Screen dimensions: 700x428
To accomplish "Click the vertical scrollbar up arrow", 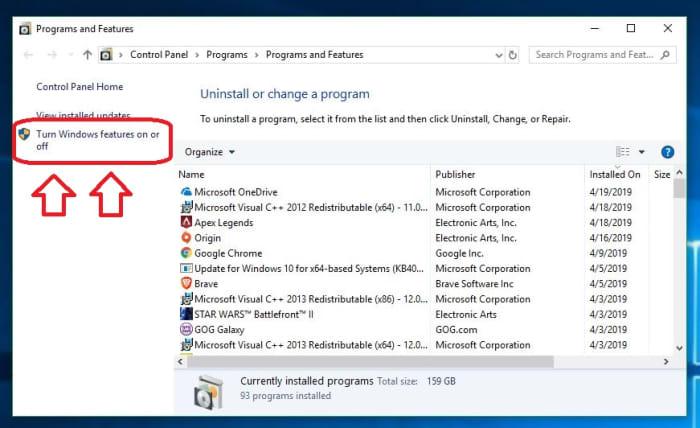I will point(679,172).
